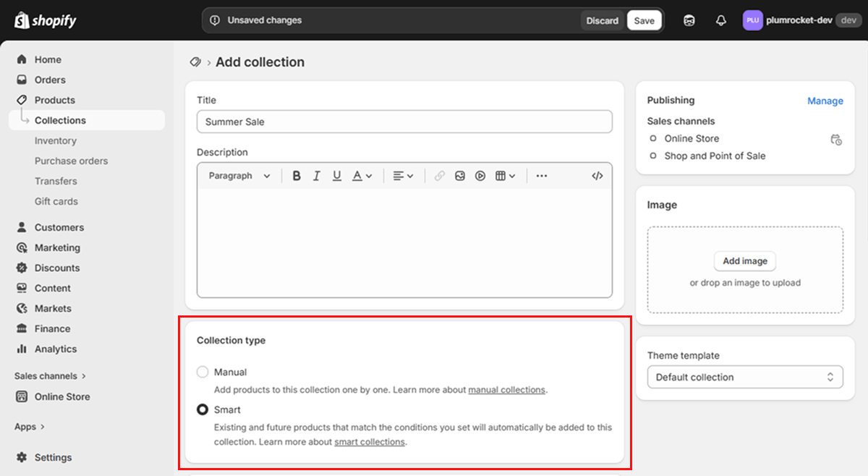Open the insert table dropdown
Screen dimensions: 868x476
pyautogui.click(x=505, y=176)
